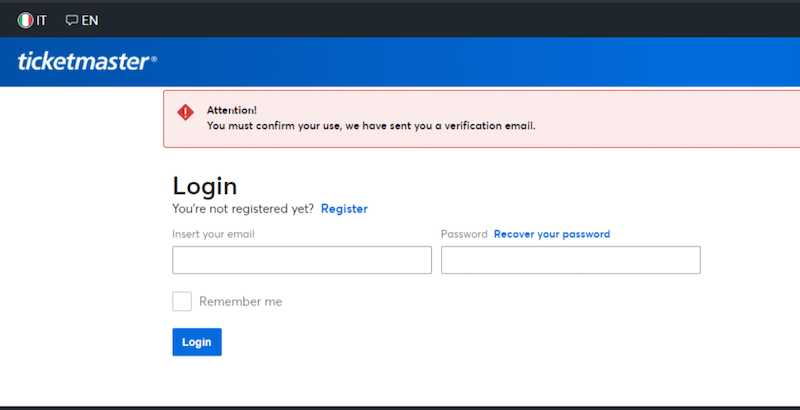This screenshot has width=800, height=410.
Task: Click the "Attention!" alert heading
Action: (x=232, y=109)
